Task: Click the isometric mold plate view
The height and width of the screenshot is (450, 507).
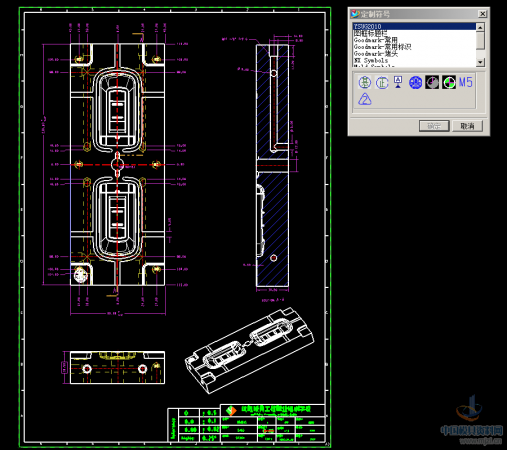Action: click(249, 351)
